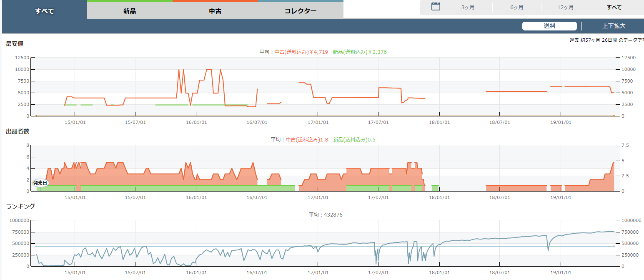Open the コレクター condition tab
Screen dimensions: 644x280
(x=301, y=11)
